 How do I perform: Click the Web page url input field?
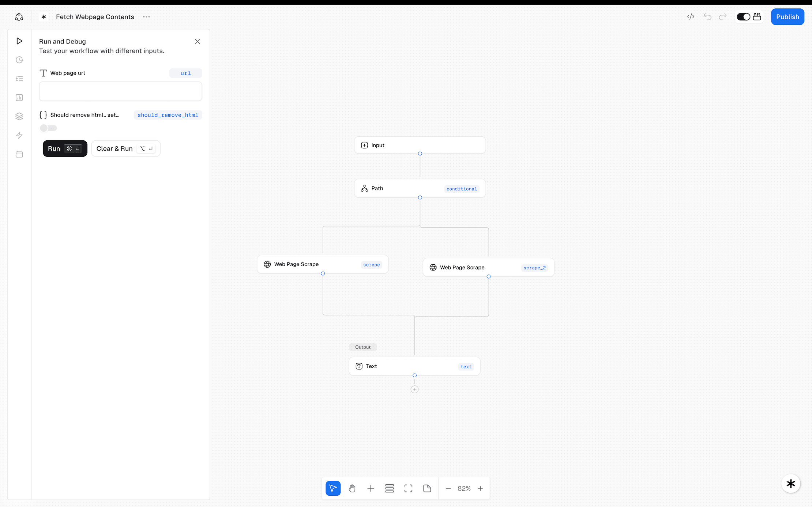(120, 91)
